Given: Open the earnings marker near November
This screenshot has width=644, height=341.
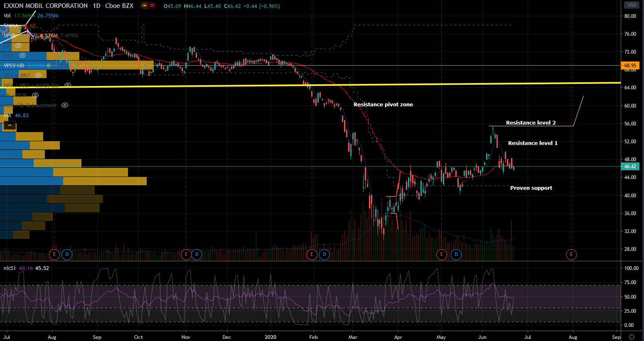Looking at the screenshot, I should coord(186,254).
